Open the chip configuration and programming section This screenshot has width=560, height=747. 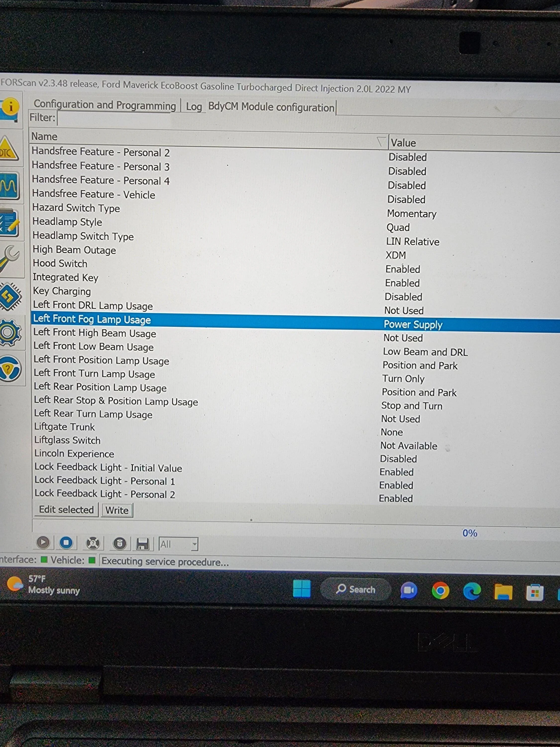[10, 297]
